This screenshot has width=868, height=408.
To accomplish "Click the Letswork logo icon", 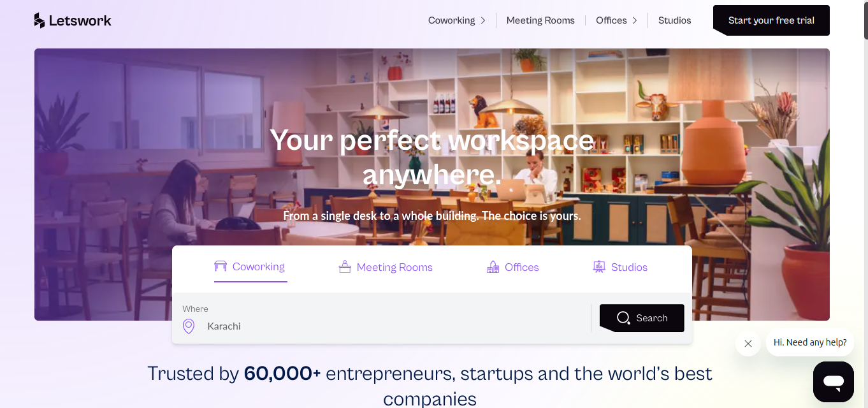I will [x=39, y=20].
